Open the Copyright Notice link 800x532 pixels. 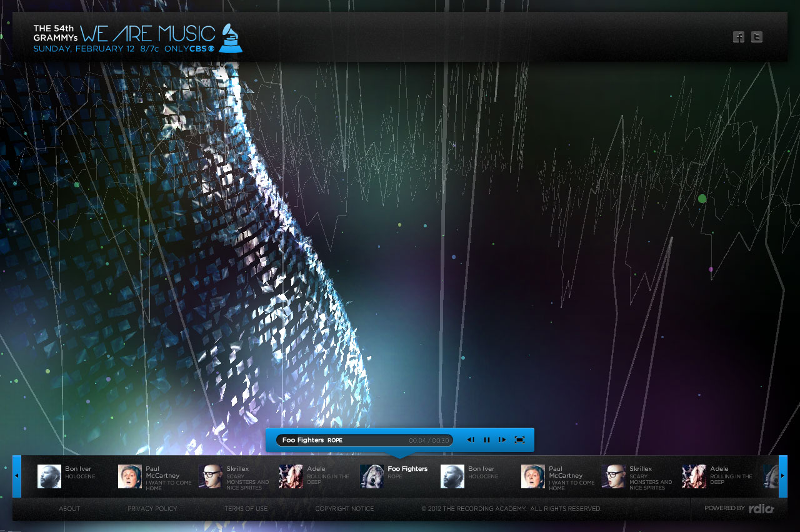(344, 509)
